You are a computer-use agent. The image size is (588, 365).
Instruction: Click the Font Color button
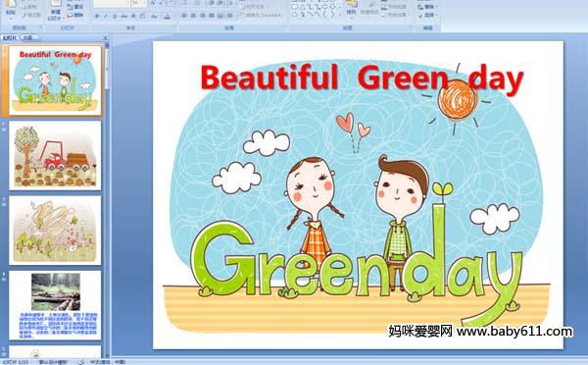point(168,16)
